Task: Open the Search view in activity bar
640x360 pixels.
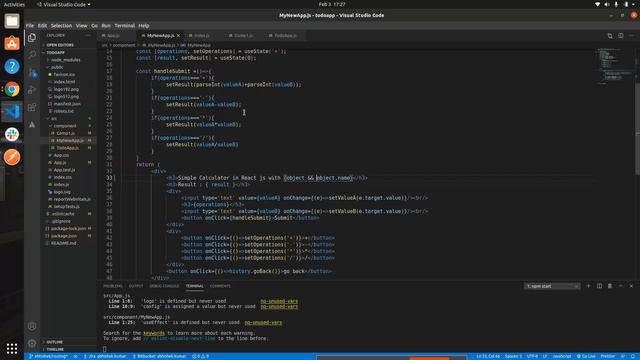Action: pos(32,55)
